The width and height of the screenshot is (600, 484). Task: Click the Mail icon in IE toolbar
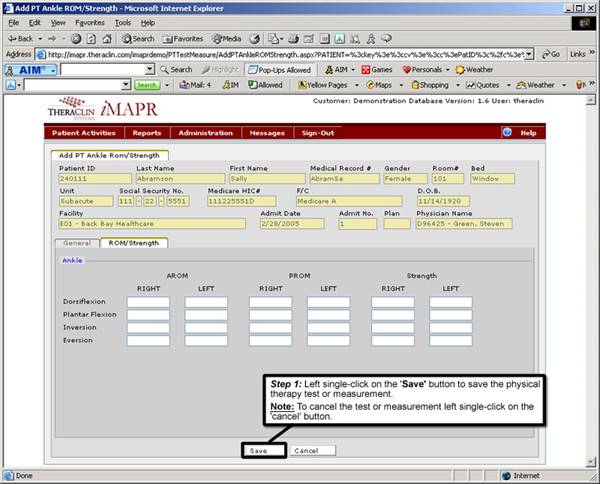coord(273,39)
